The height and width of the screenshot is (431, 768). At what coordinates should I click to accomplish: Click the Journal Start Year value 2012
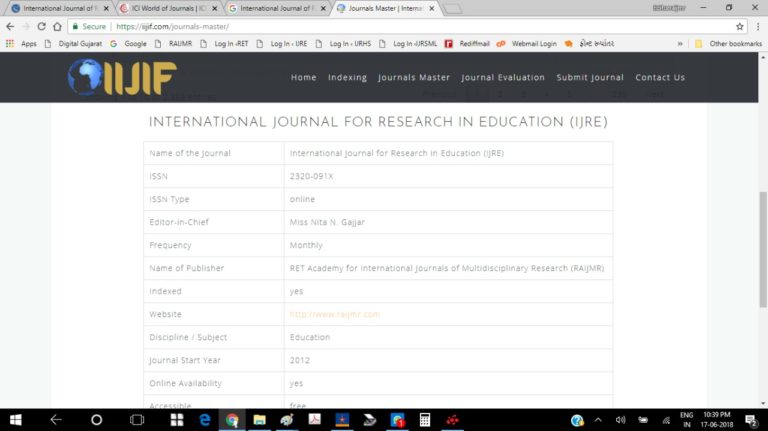click(x=300, y=360)
